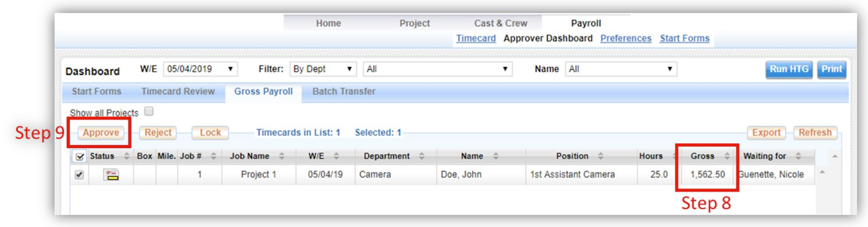Select Approver Dashboard submenu item
Screen dimensions: 868x227
click(x=548, y=38)
